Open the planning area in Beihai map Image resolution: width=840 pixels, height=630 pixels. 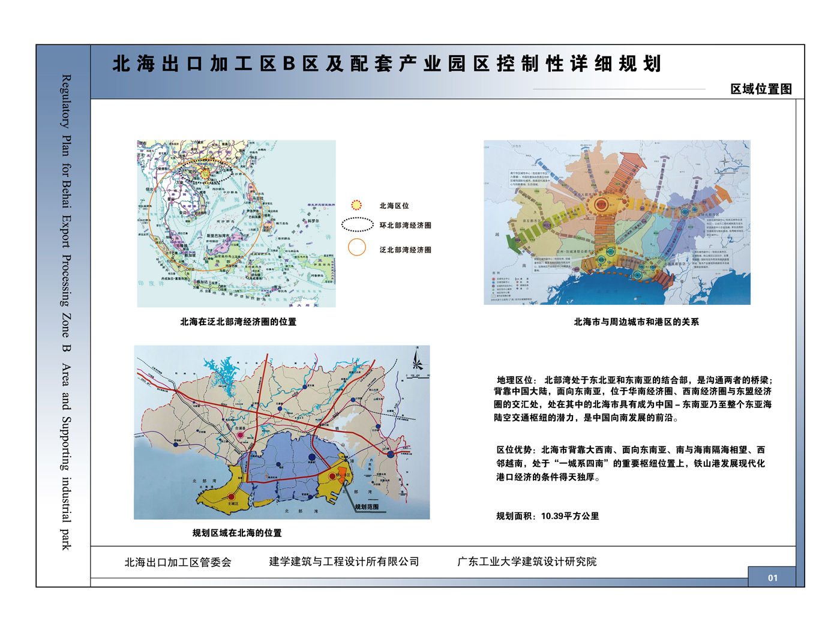(281, 432)
